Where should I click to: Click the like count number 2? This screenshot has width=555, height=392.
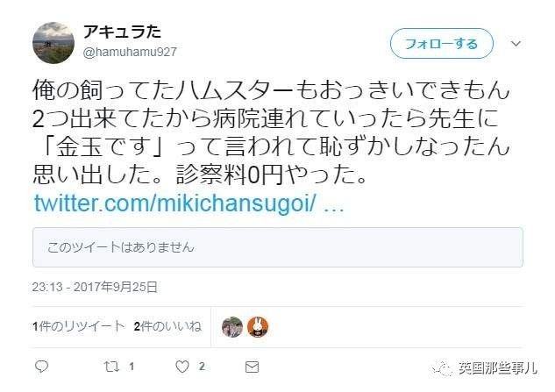click(x=202, y=367)
